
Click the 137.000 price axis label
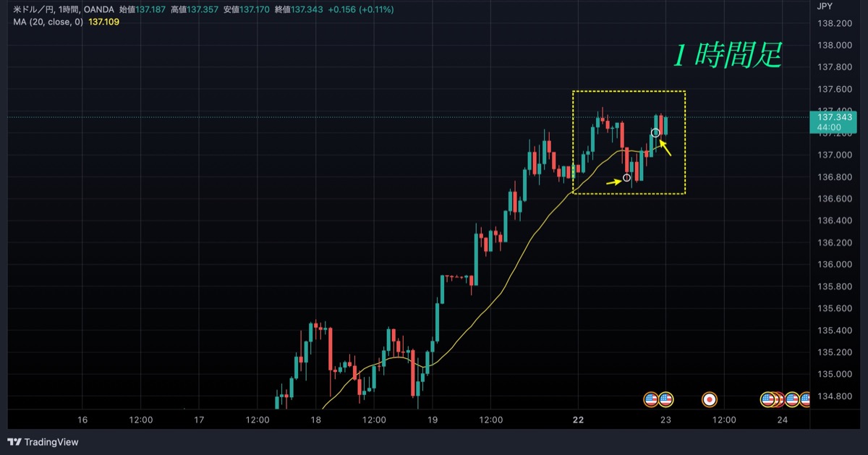tap(833, 155)
